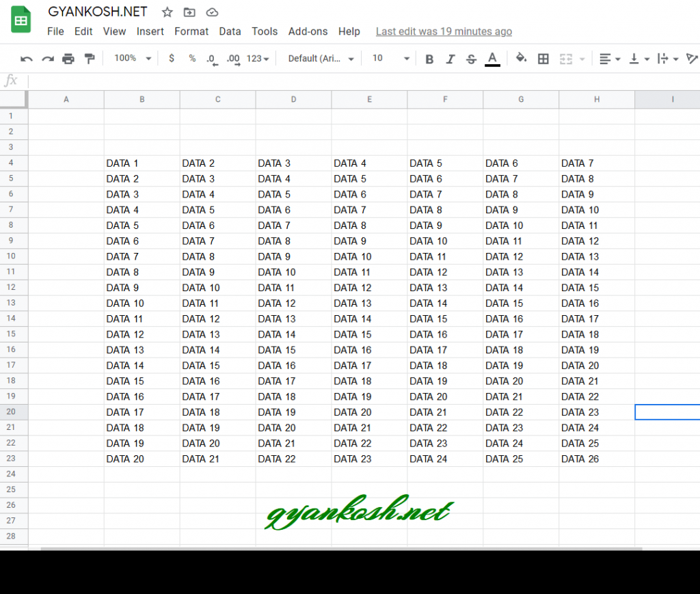Viewport: 700px width, 594px height.
Task: Apply currency format with the dollar icon
Action: [172, 58]
